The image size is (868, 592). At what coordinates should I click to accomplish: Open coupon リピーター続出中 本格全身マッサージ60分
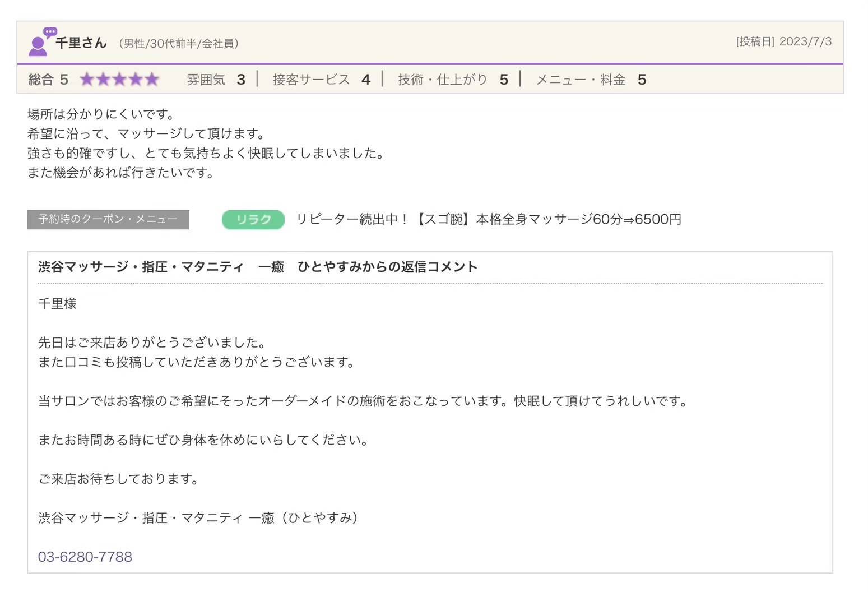[489, 219]
